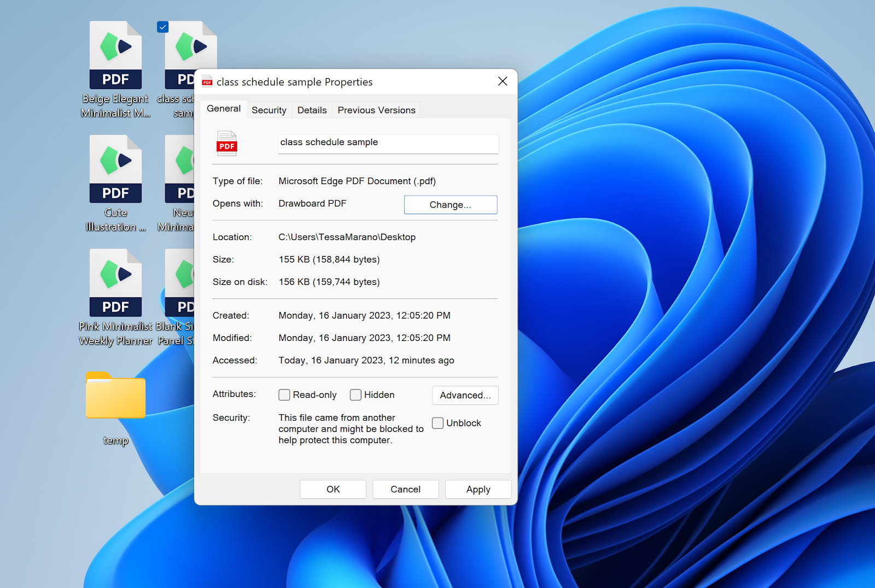Cancel the Properties dialog
The width and height of the screenshot is (875, 588).
[405, 489]
